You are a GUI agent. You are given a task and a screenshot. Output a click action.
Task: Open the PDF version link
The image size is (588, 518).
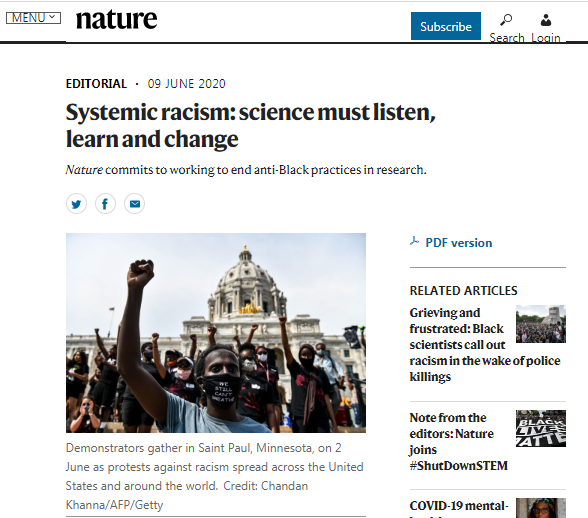(x=459, y=243)
